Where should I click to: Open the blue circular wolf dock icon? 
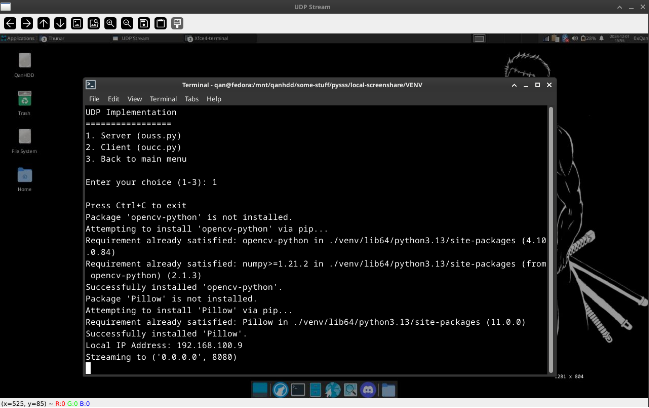(280, 390)
